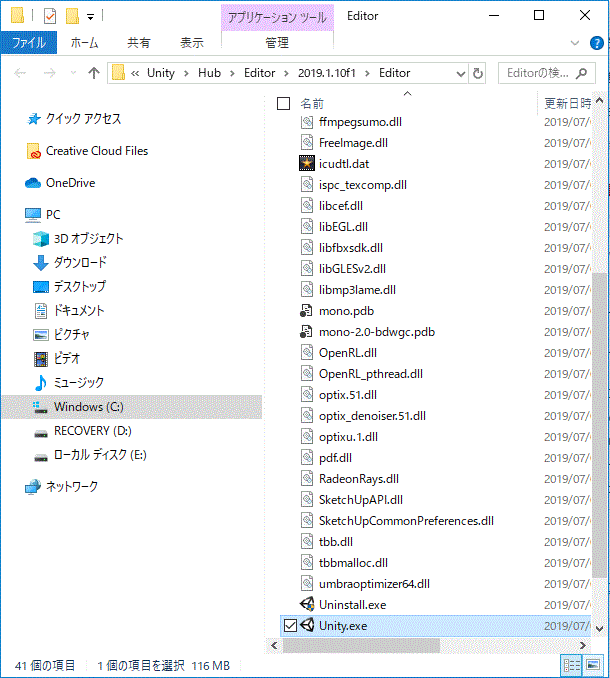This screenshot has height=678, width=610.
Task: Open the ファイル menu tab
Action: 28,43
